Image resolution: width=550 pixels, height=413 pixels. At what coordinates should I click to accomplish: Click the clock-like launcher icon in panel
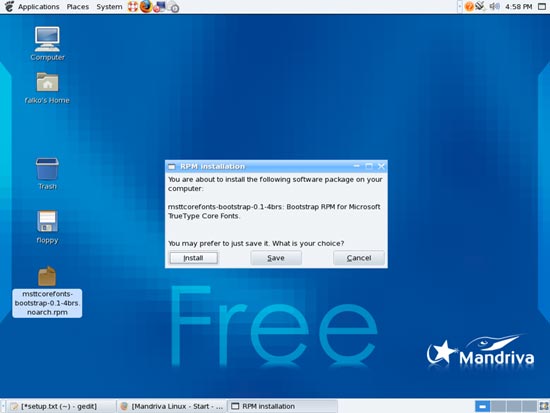[173, 7]
